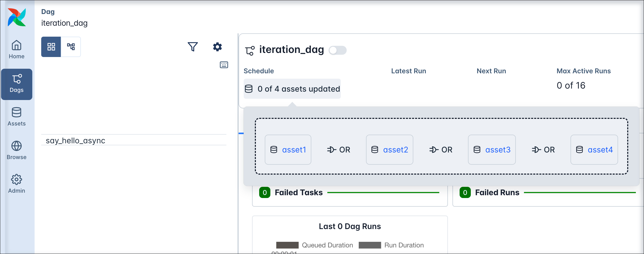Viewport: 644px width, 254px height.
Task: Open the Browse section
Action: (x=16, y=150)
